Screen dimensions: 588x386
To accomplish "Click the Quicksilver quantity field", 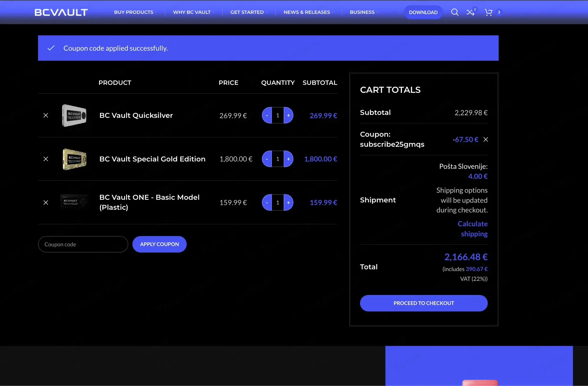I will 278,115.
